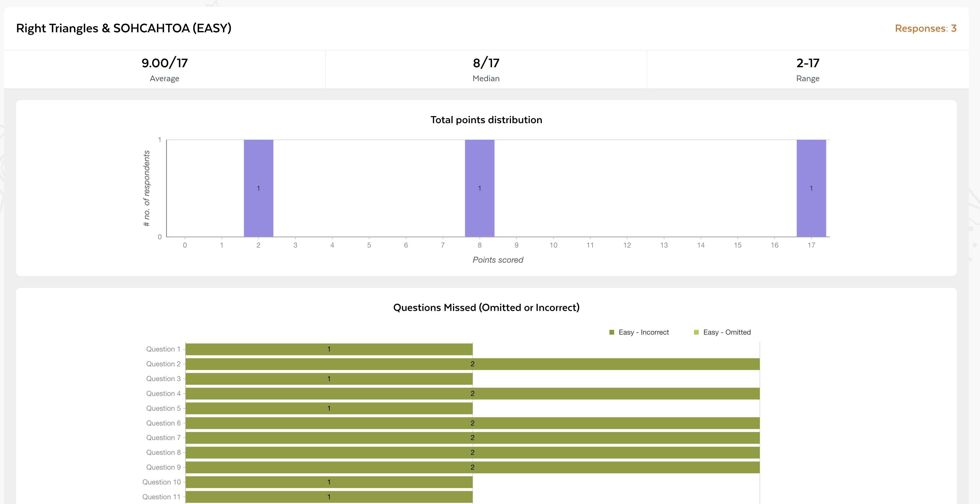Click the Question 2 incorrect bar
The width and height of the screenshot is (980, 504).
point(473,364)
